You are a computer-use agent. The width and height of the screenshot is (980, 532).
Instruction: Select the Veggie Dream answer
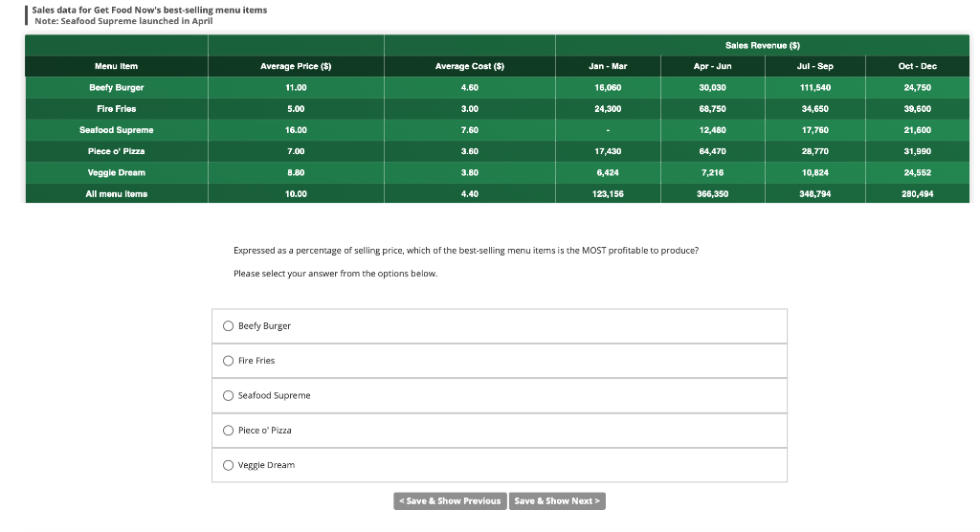pos(229,465)
